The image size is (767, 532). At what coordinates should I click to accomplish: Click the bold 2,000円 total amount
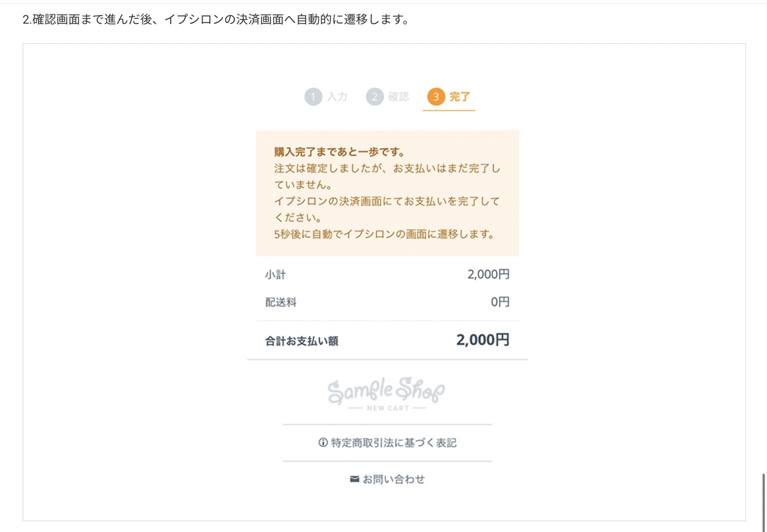coord(482,340)
